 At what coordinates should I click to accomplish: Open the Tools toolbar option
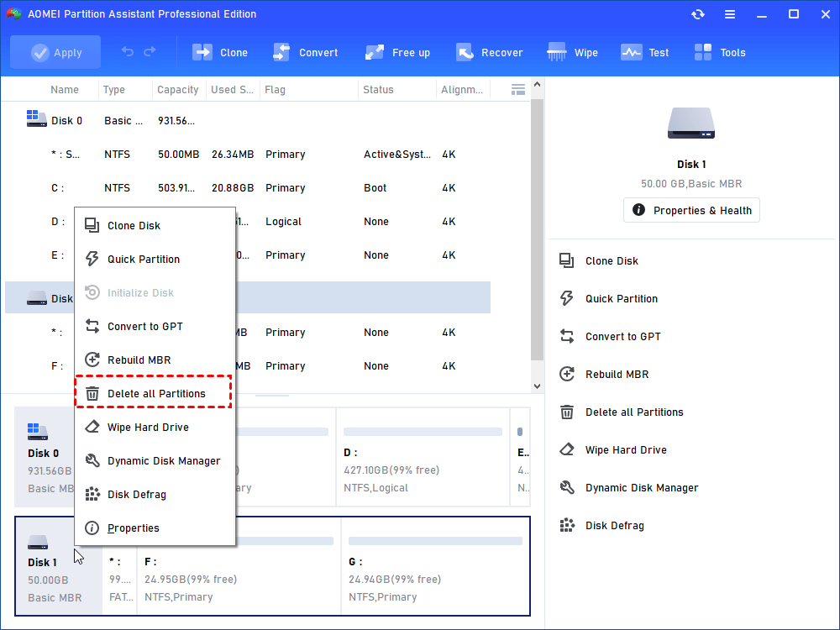(720, 52)
